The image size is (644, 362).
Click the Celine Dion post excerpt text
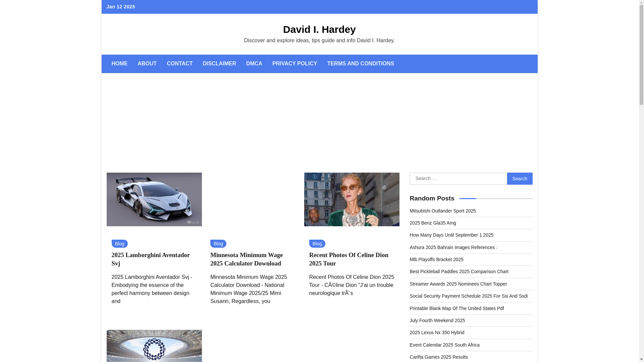coord(352,285)
